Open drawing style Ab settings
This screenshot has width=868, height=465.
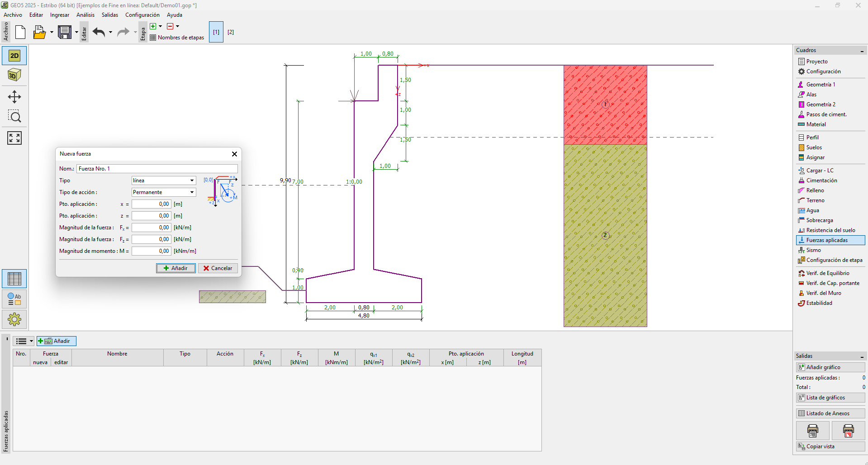(14, 299)
